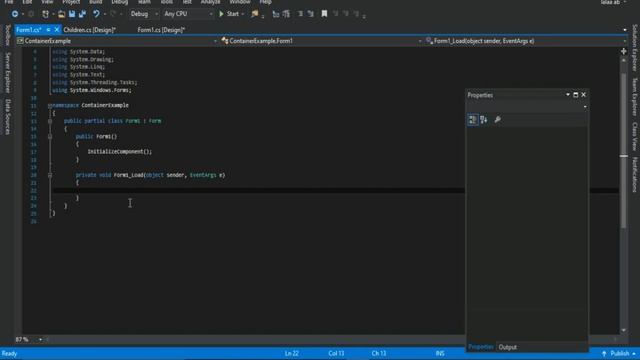Click the Start debugging button
Image resolution: width=640 pixels, height=360 pixels.
coord(229,14)
